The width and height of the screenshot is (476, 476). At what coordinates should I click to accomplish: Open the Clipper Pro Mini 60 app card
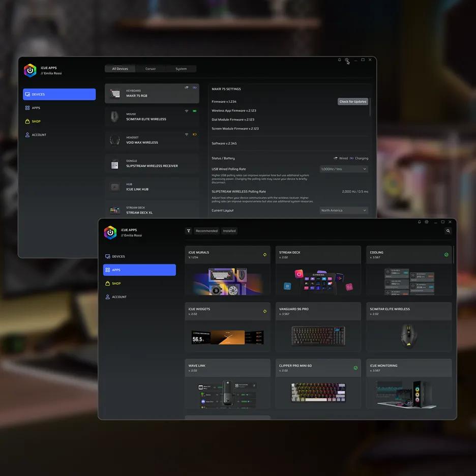(318, 383)
